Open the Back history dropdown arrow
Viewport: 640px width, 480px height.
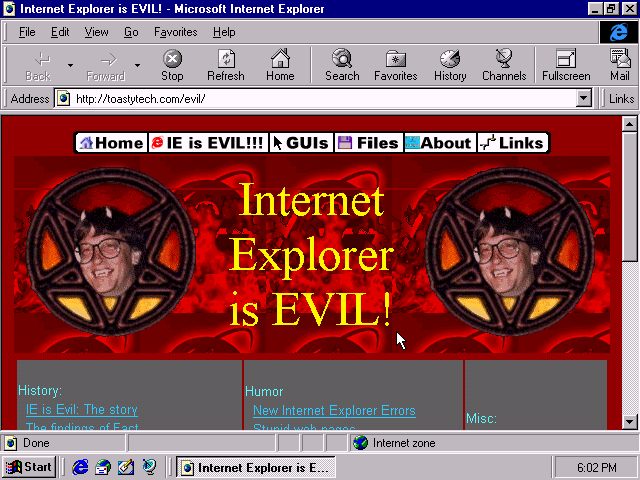(x=70, y=65)
